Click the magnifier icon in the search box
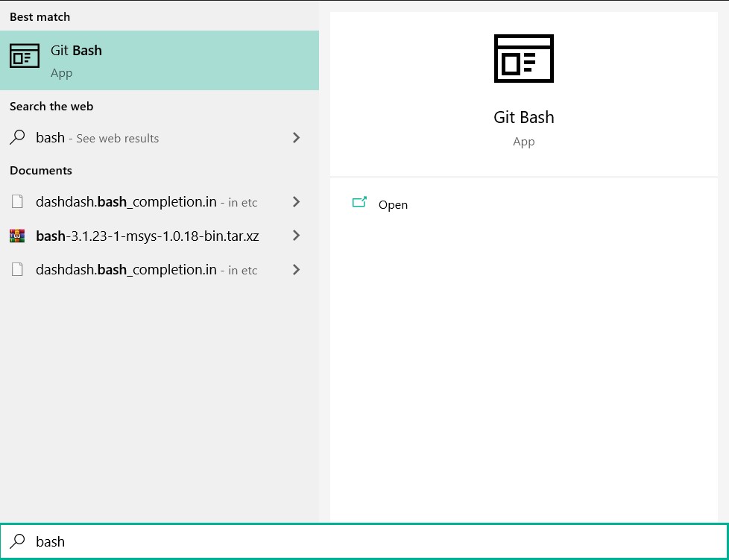The image size is (729, 560). click(18, 541)
